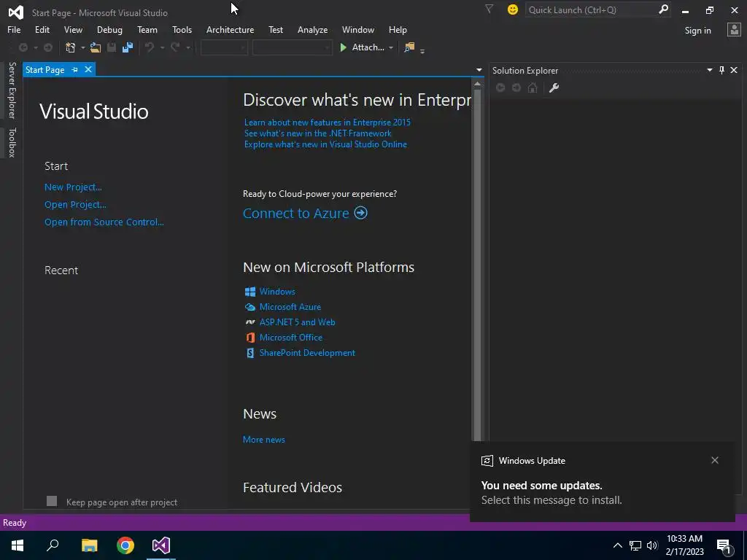Viewport: 747px width, 560px height.
Task: Click into the Quick Launch search box
Action: (x=591, y=9)
